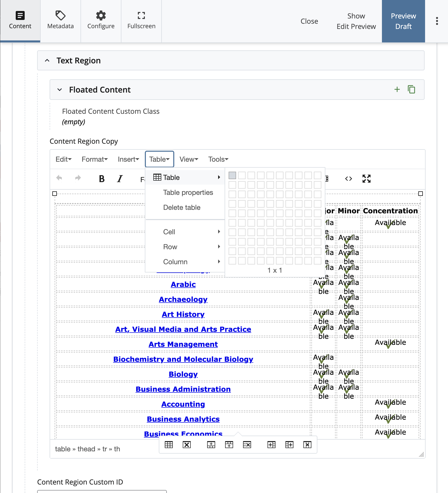Open the source code view icon
Screen dimensions: 448x493
pos(349,178)
